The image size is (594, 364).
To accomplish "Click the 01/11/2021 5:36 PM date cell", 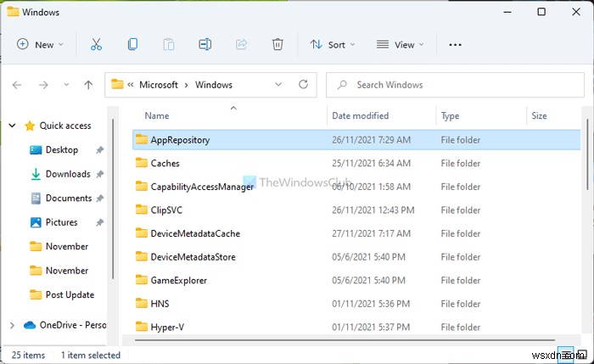I will tap(371, 304).
